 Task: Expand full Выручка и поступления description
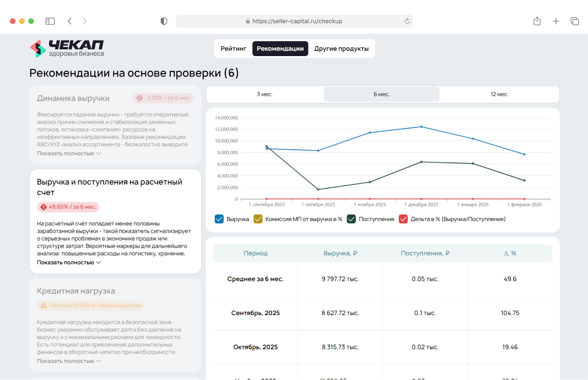[x=69, y=262]
